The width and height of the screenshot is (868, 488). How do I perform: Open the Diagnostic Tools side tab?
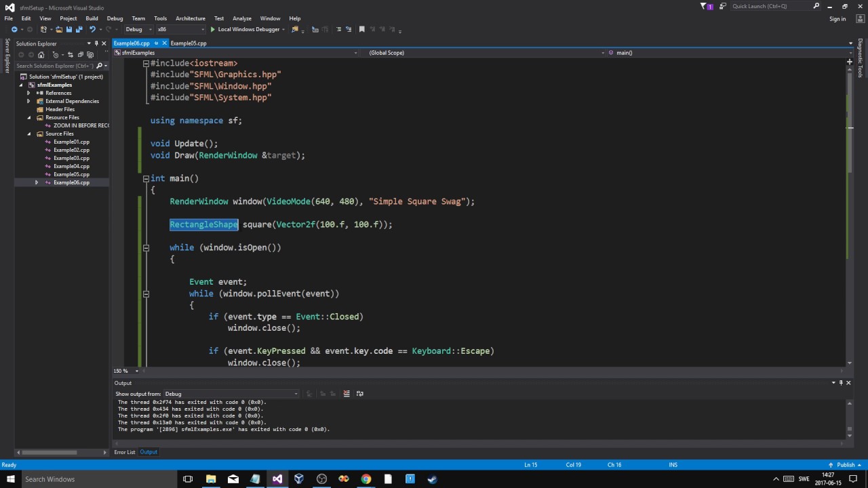pyautogui.click(x=860, y=58)
